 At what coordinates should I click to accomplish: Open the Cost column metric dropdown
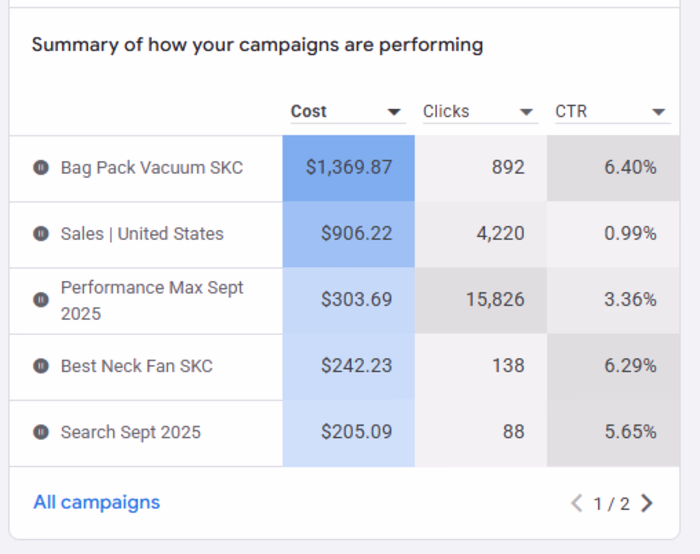click(x=348, y=112)
